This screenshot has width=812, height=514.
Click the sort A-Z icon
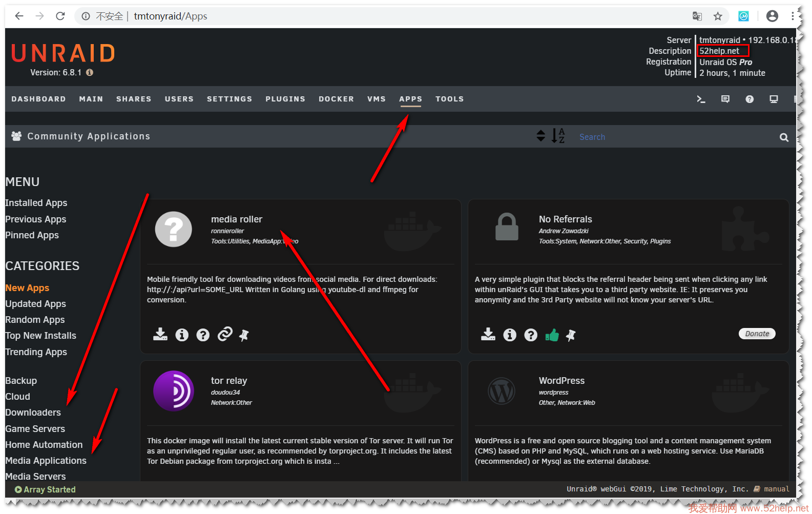coord(558,136)
